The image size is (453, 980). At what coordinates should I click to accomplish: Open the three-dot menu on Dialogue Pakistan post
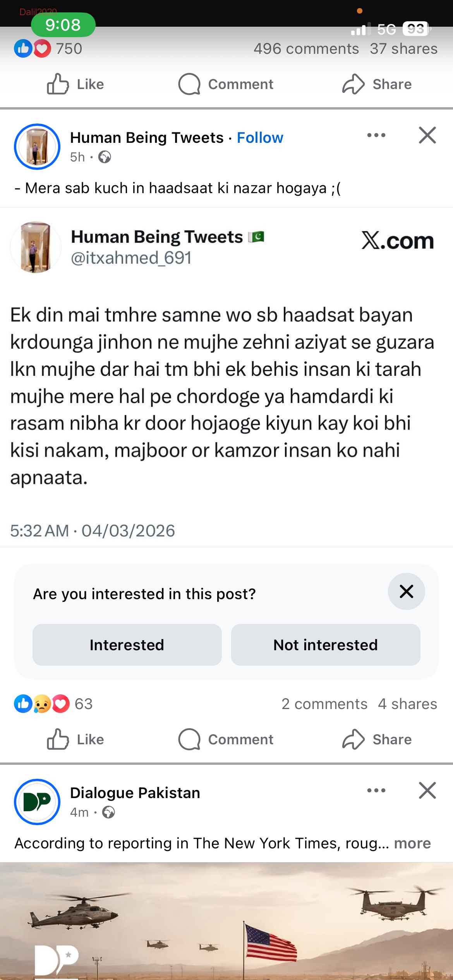(376, 791)
